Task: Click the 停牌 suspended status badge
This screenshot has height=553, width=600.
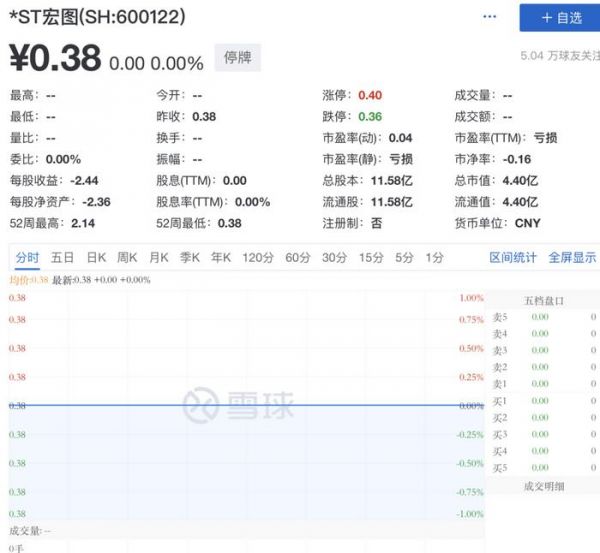Action: pos(237,58)
